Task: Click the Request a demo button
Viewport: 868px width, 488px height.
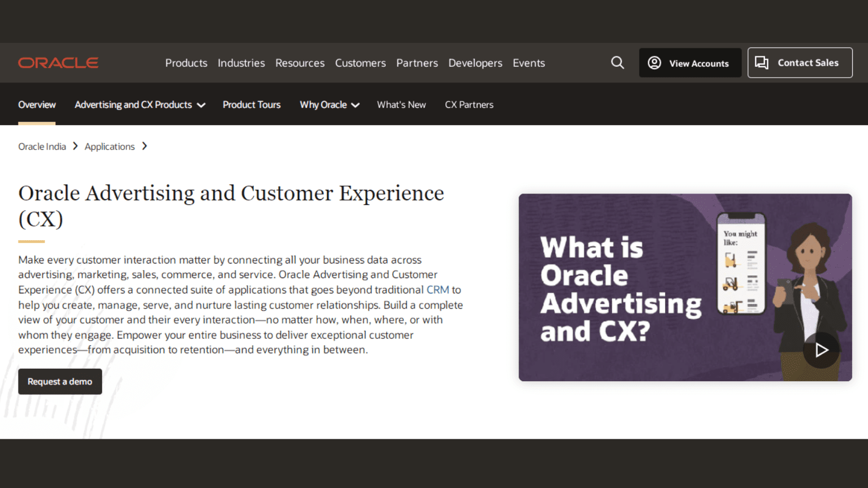Action: pyautogui.click(x=60, y=382)
